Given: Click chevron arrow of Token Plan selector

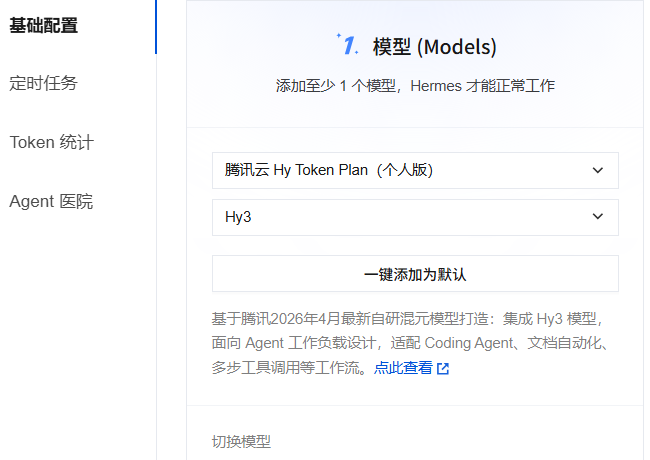Looking at the screenshot, I should (x=598, y=170).
